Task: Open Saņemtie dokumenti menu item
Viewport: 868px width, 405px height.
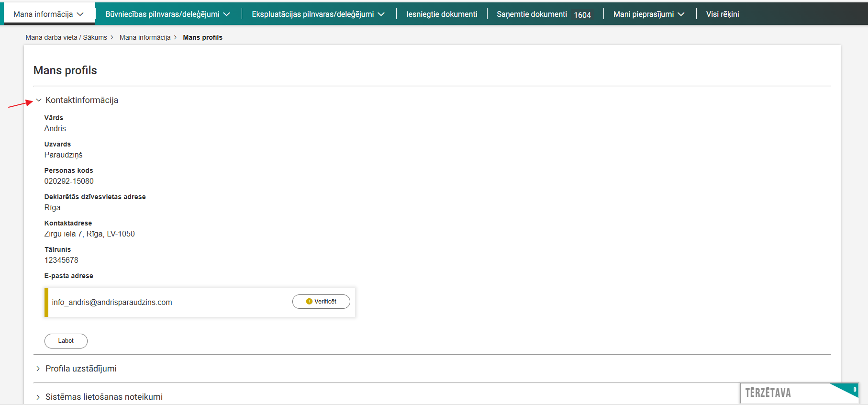Action: pyautogui.click(x=532, y=14)
